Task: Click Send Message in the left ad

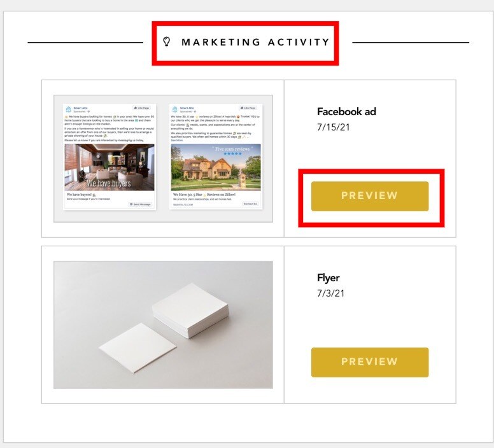Action: coord(141,204)
